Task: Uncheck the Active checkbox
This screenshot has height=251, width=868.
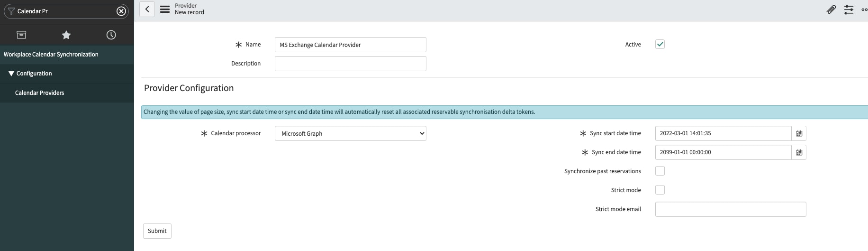Action: (660, 44)
